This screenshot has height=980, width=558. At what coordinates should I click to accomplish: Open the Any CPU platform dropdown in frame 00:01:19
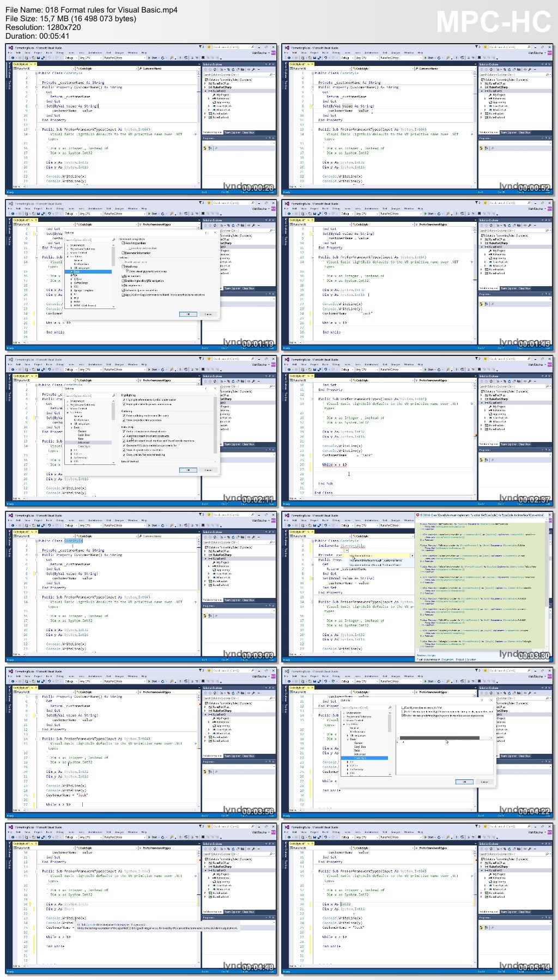click(x=90, y=214)
